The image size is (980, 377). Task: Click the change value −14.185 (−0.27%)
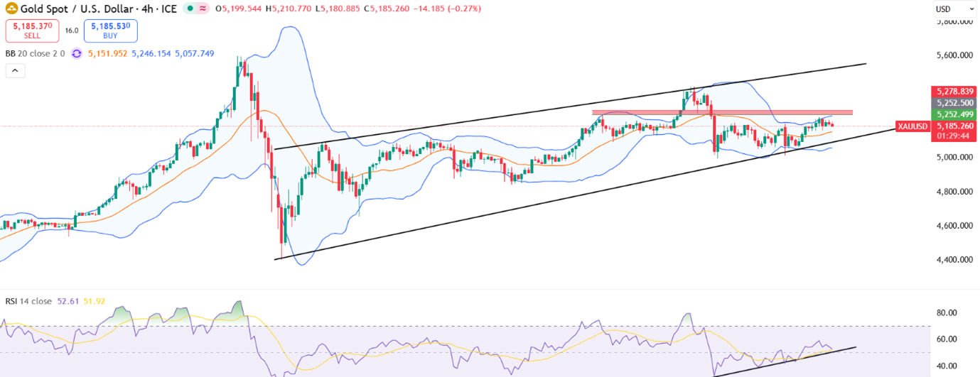[448, 9]
